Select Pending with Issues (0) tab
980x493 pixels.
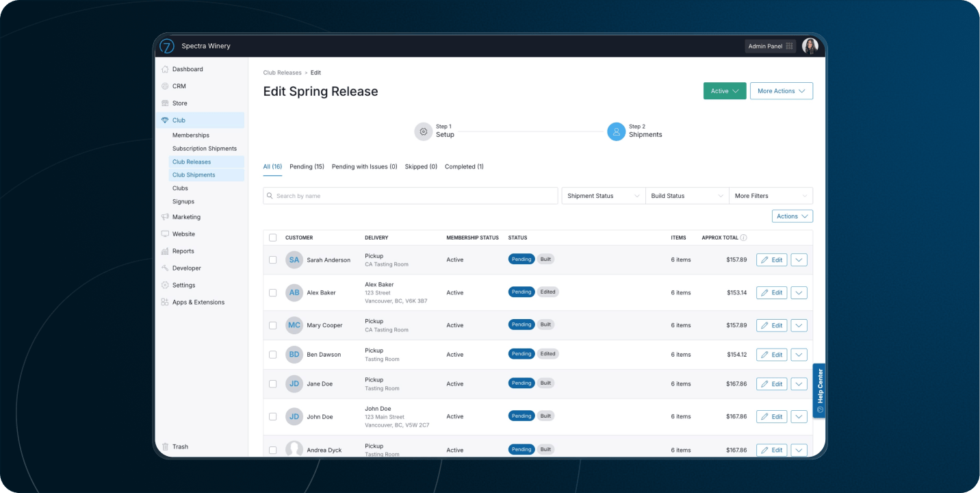coord(365,166)
